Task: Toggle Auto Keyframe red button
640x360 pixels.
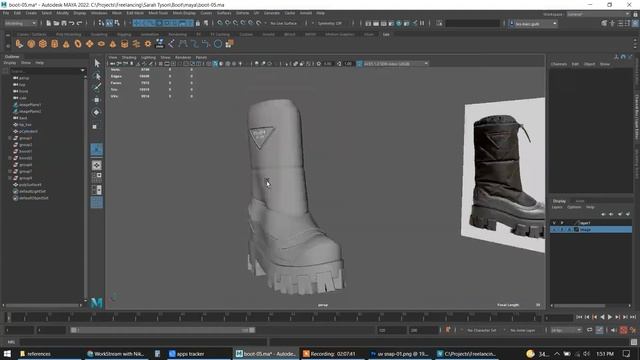Action: [x=623, y=330]
